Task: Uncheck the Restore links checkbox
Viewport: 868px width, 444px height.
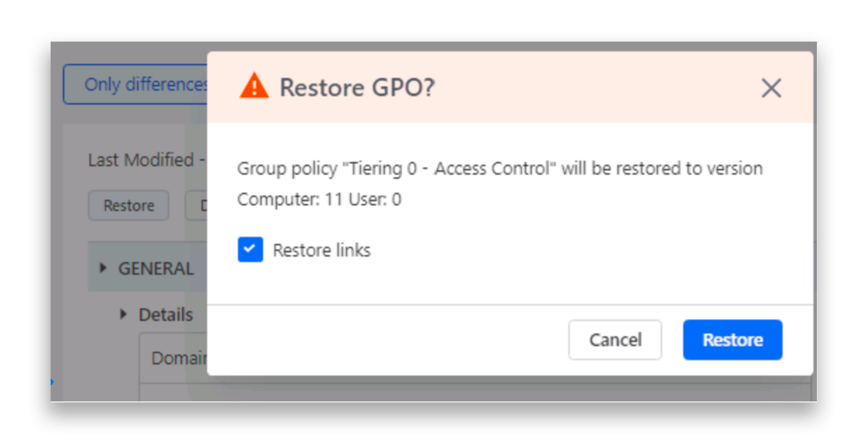Action: point(250,250)
